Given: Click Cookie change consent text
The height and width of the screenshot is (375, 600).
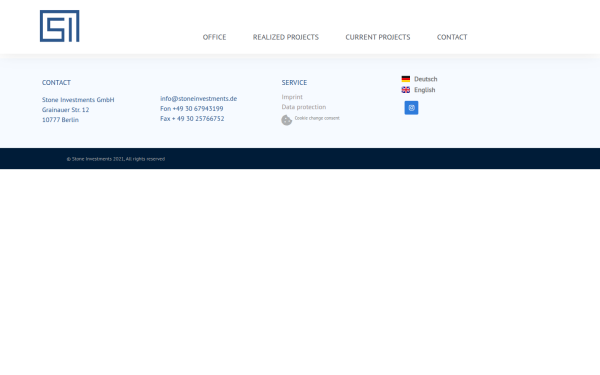Looking at the screenshot, I should pos(317,118).
